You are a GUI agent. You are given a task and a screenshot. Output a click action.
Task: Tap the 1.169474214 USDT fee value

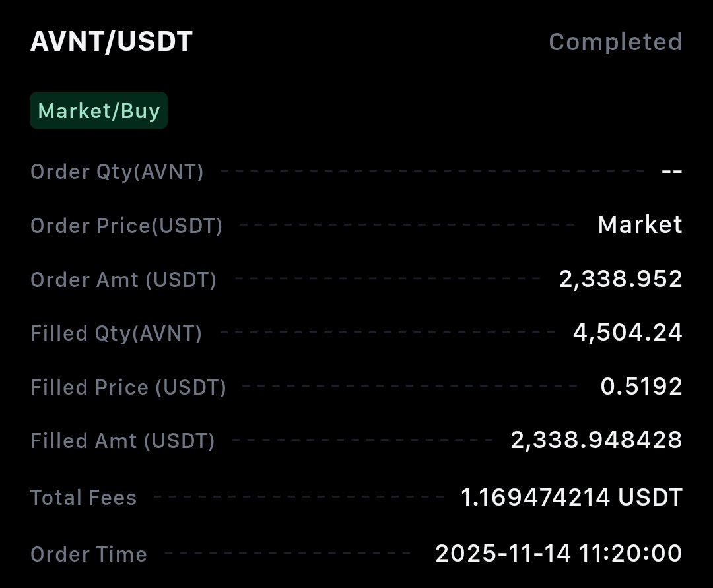571,497
